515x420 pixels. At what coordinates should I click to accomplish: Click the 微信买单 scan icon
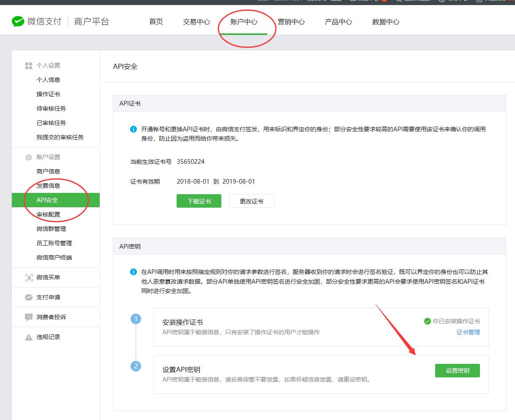pyautogui.click(x=29, y=277)
